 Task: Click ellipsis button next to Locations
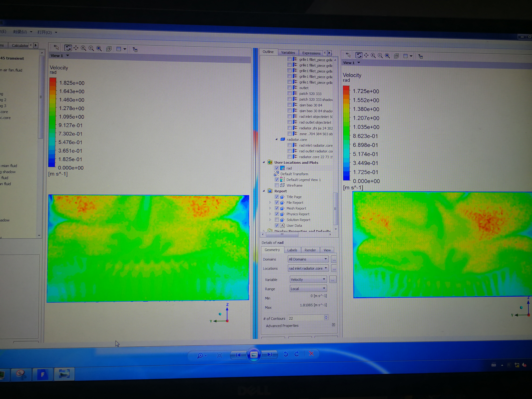[334, 268]
